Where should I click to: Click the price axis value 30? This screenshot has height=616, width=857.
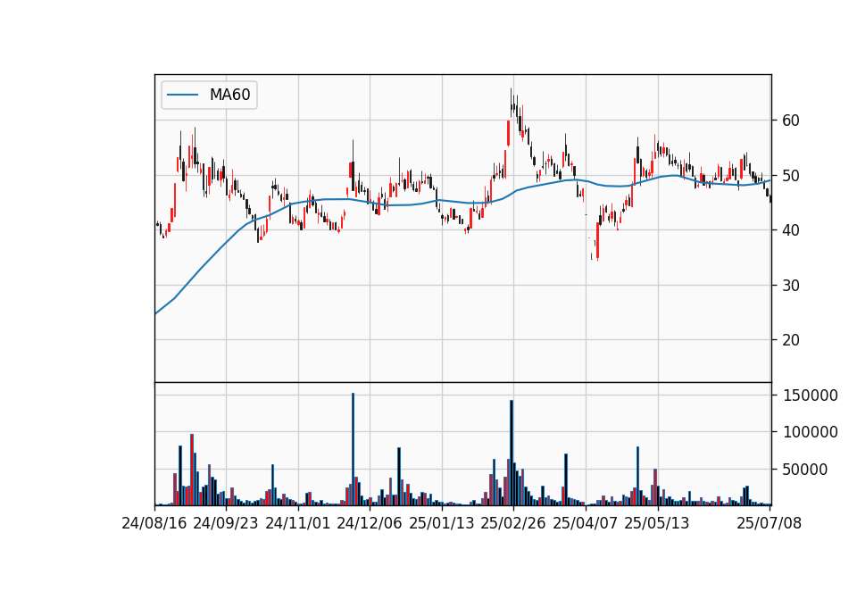pos(791,286)
